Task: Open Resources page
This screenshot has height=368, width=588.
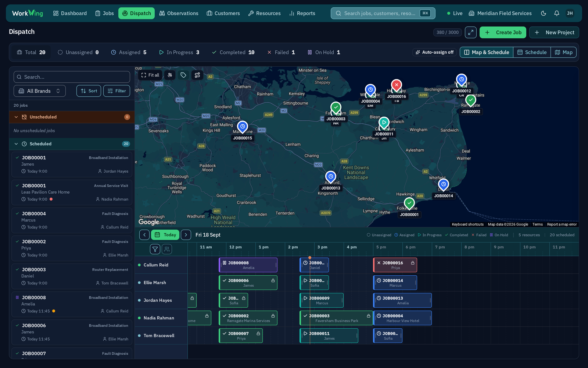Action: [264, 13]
